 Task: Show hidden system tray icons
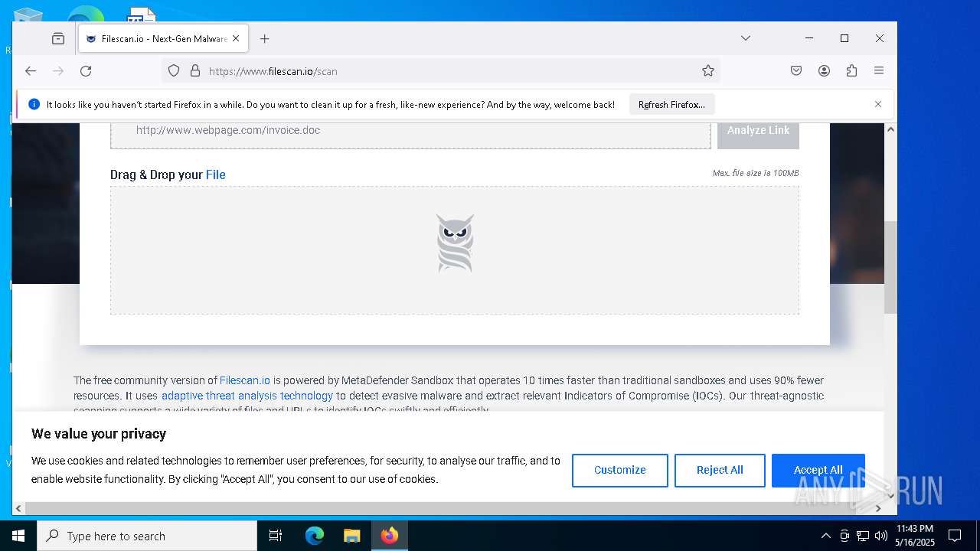point(825,536)
